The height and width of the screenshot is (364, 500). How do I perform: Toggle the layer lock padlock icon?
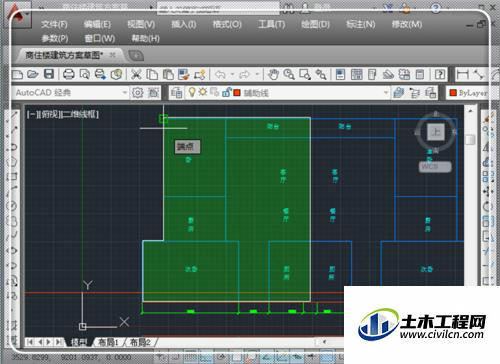point(226,92)
